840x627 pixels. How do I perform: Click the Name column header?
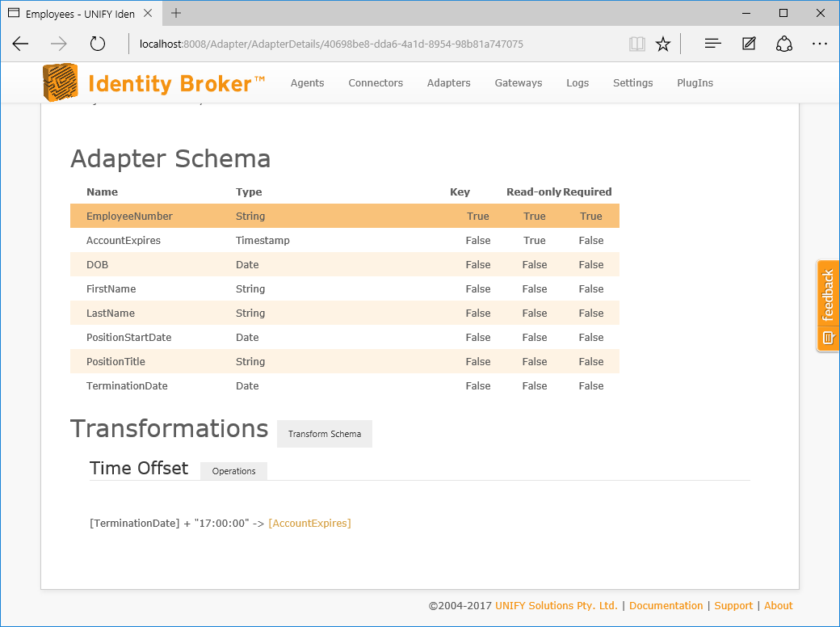click(102, 191)
